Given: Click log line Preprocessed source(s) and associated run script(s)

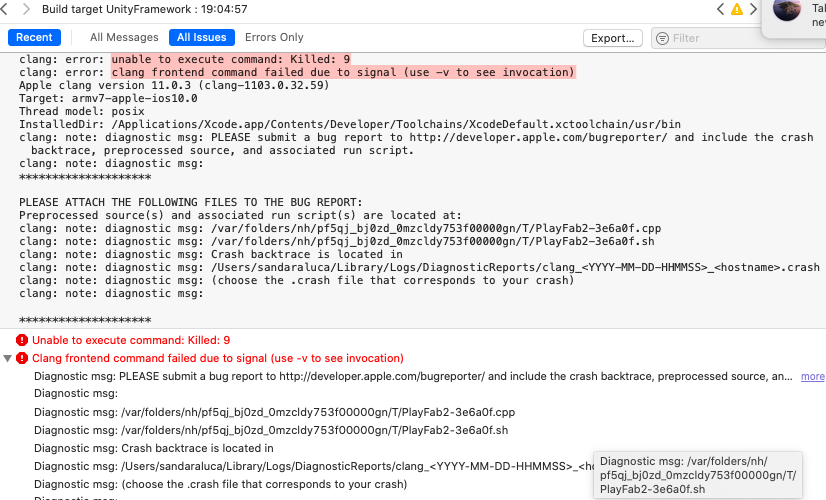Looking at the screenshot, I should click(240, 215).
